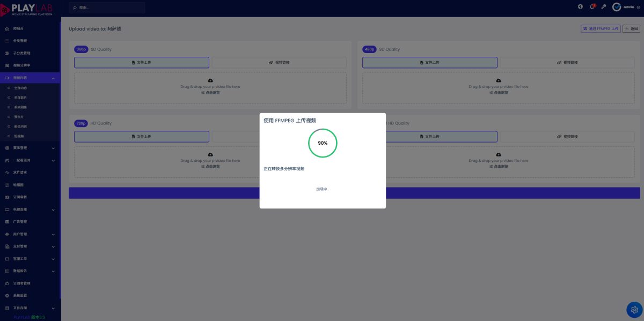Image resolution: width=644 pixels, height=321 pixels.
Task: Open the admin profile avatar
Action: pyautogui.click(x=617, y=7)
